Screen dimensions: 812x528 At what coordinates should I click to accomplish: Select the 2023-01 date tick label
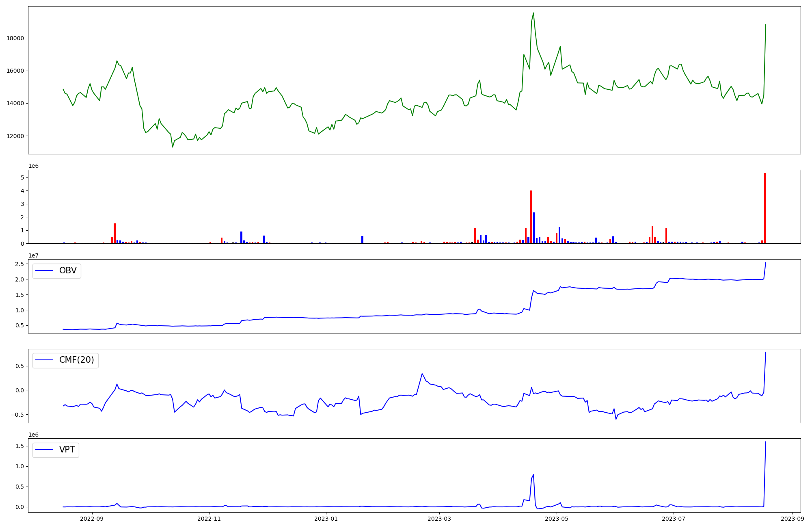(326, 519)
